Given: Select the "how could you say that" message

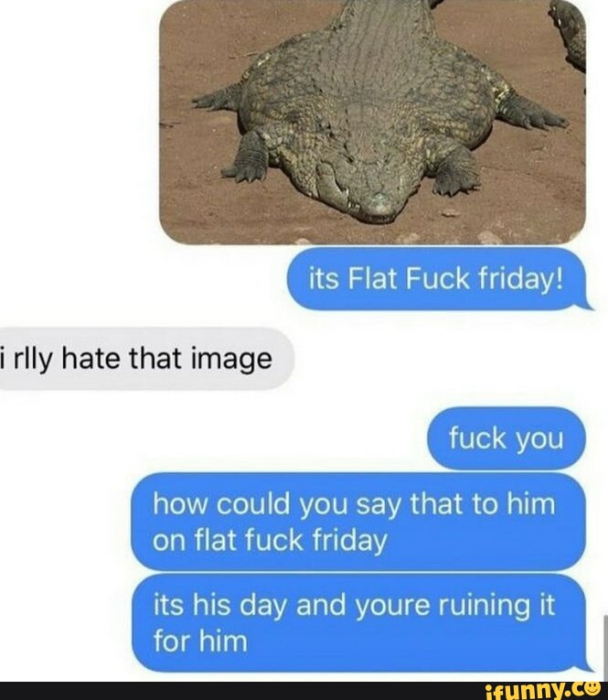Looking at the screenshot, I should click(358, 522).
